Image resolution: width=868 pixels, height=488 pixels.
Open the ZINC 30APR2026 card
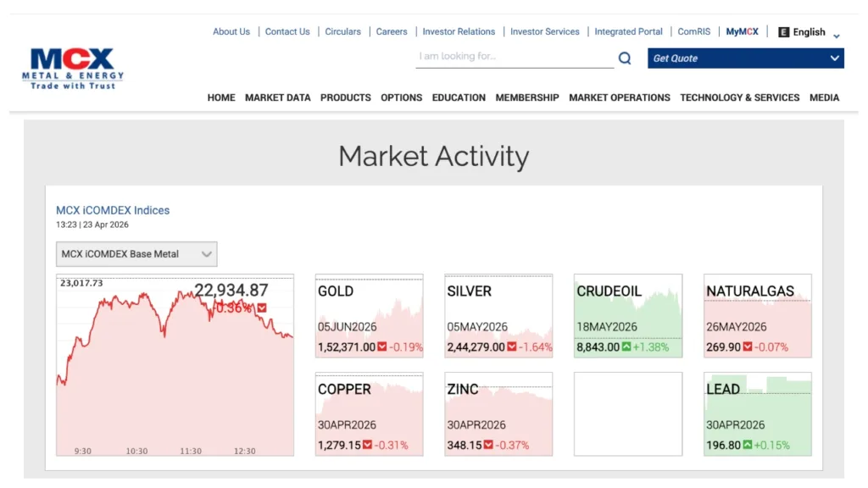(498, 413)
